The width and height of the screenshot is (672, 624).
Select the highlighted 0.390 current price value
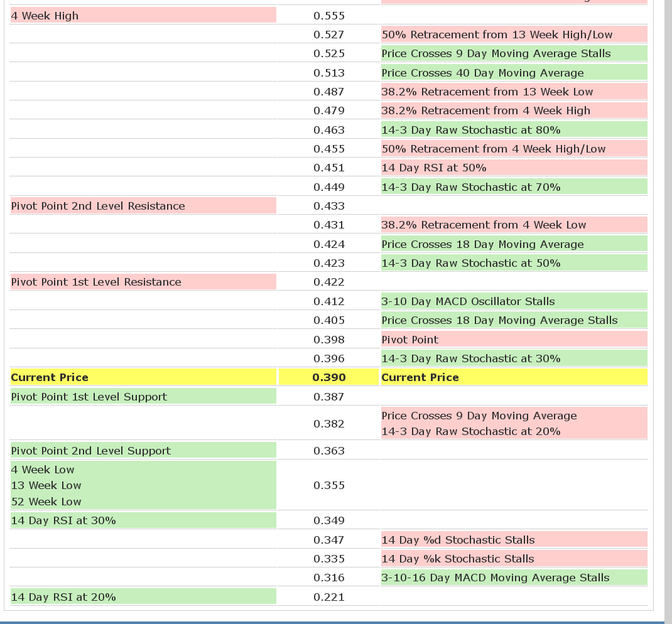[x=328, y=377]
